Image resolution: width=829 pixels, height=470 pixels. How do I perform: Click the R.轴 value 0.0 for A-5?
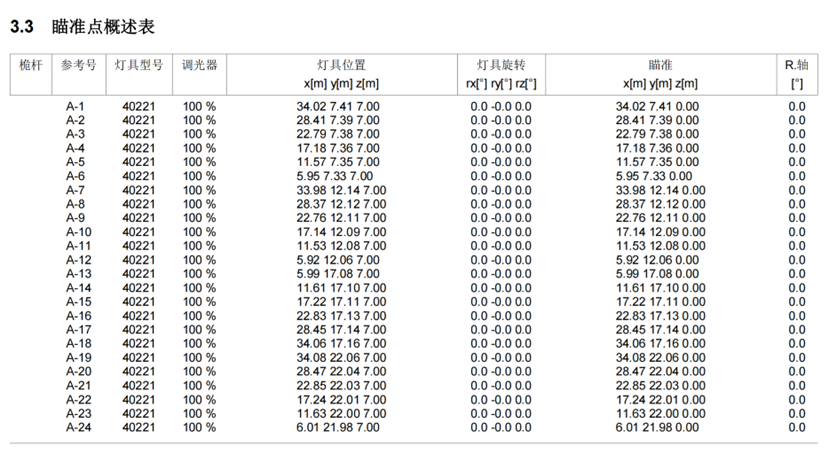click(x=796, y=162)
